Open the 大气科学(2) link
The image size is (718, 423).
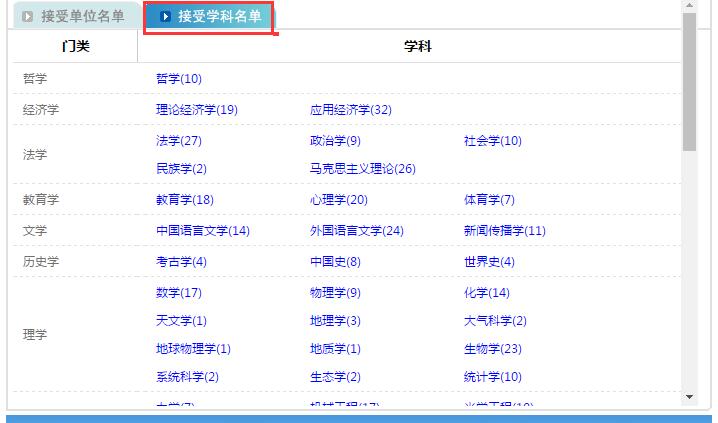pos(496,321)
